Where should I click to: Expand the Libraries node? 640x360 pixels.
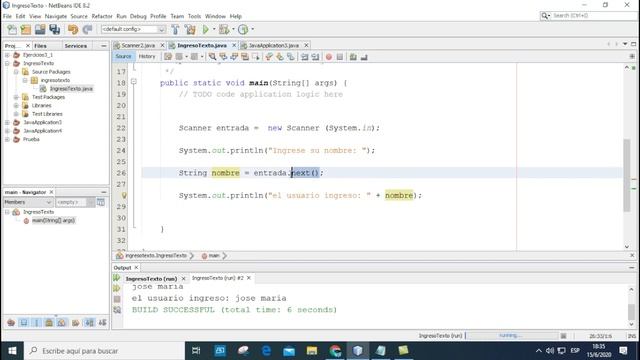click(x=16, y=105)
